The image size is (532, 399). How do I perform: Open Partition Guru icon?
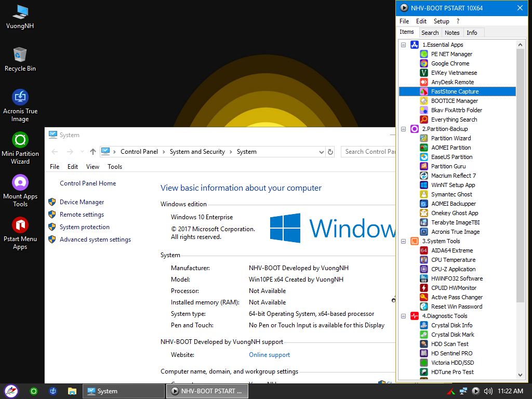point(424,166)
